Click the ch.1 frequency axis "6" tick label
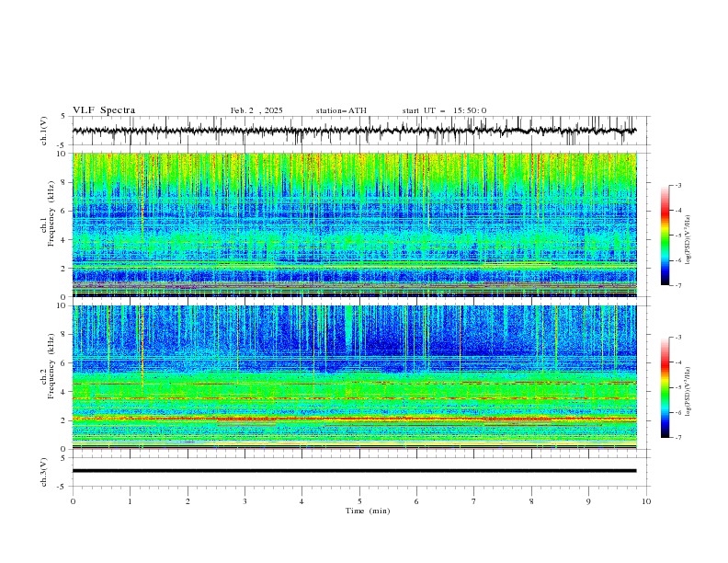 pyautogui.click(x=63, y=211)
